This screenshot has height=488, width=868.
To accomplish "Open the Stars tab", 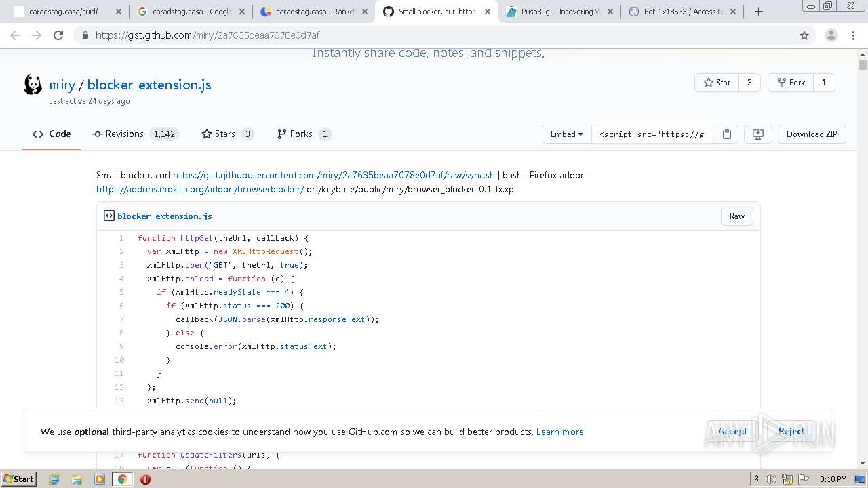I will pyautogui.click(x=227, y=134).
